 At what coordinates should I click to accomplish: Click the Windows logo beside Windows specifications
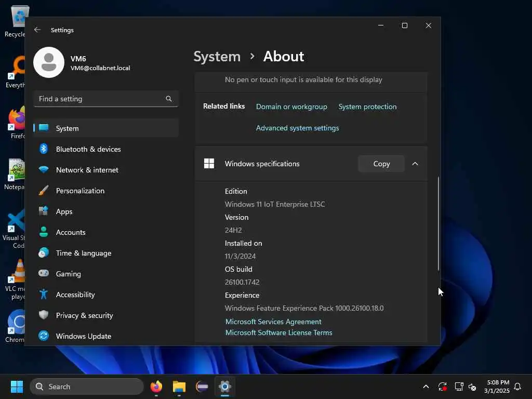pyautogui.click(x=209, y=164)
